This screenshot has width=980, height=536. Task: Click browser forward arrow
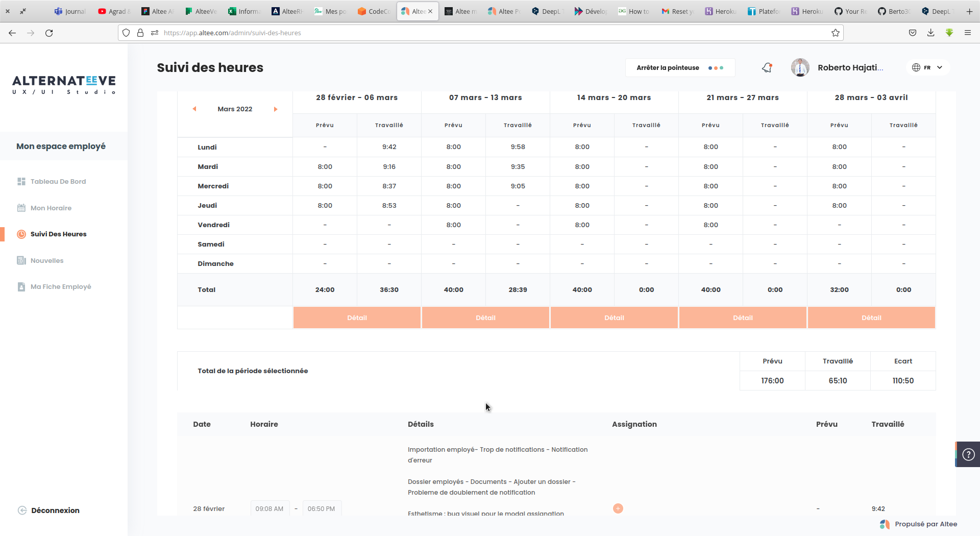point(31,33)
